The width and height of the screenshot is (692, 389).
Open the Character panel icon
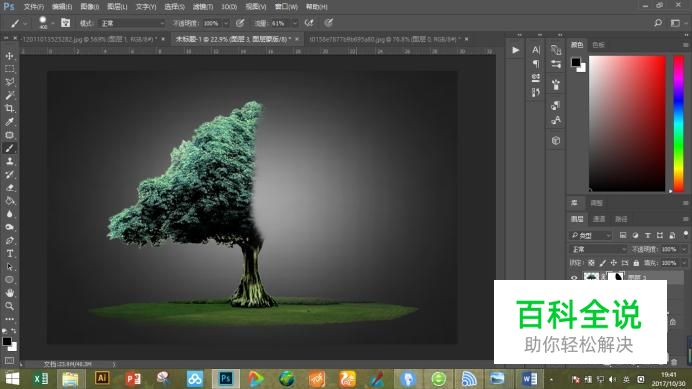[536, 50]
